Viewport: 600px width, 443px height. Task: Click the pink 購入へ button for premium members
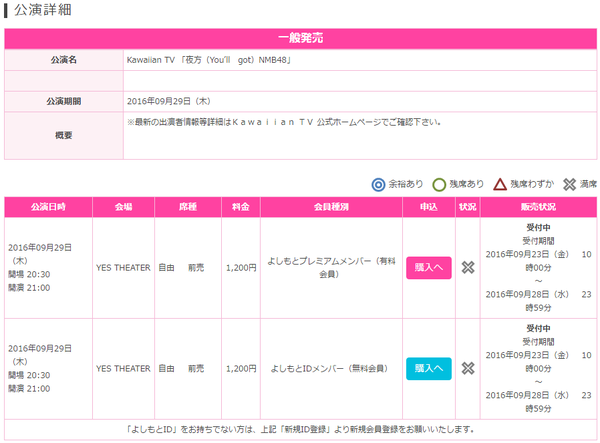(x=429, y=267)
